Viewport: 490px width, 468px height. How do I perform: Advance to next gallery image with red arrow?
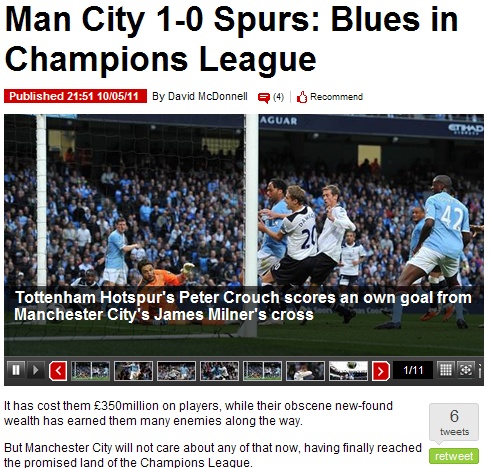[381, 371]
